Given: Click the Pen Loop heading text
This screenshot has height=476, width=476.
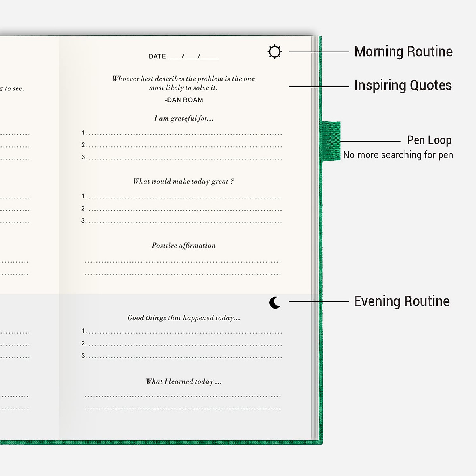Looking at the screenshot, I should point(429,140).
